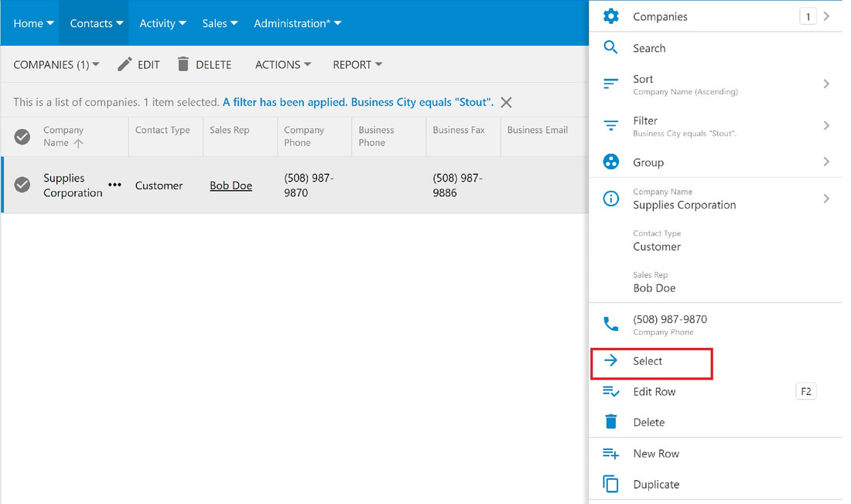The height and width of the screenshot is (504, 851).
Task: Open the three-dot menu for Supplies Corporation
Action: (x=114, y=185)
